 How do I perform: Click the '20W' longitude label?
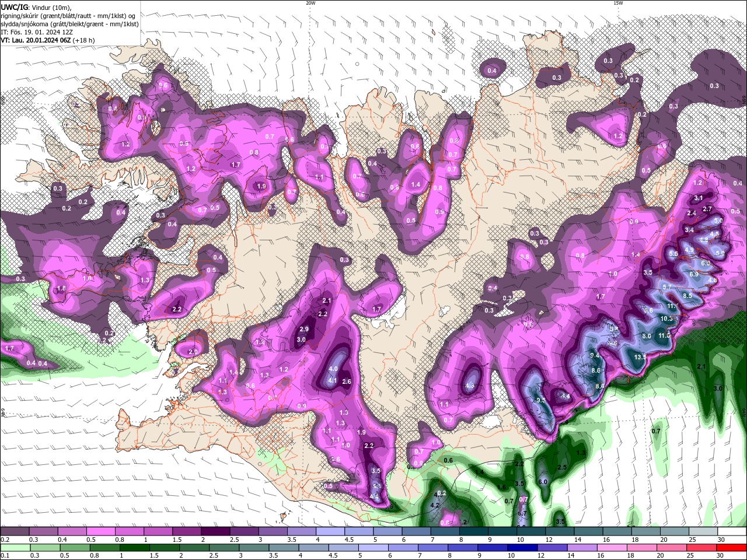pyautogui.click(x=310, y=3)
